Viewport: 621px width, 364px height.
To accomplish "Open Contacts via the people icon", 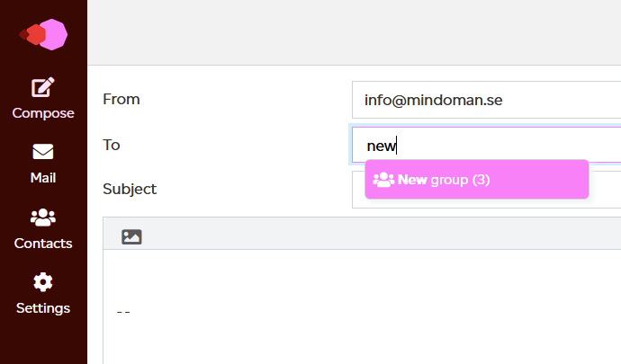I will click(x=43, y=218).
